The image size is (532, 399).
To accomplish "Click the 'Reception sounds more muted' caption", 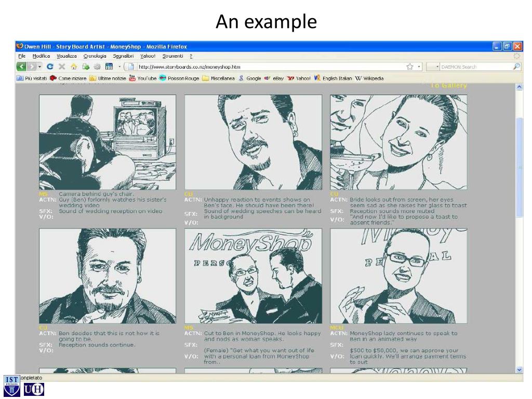I will 392,211.
